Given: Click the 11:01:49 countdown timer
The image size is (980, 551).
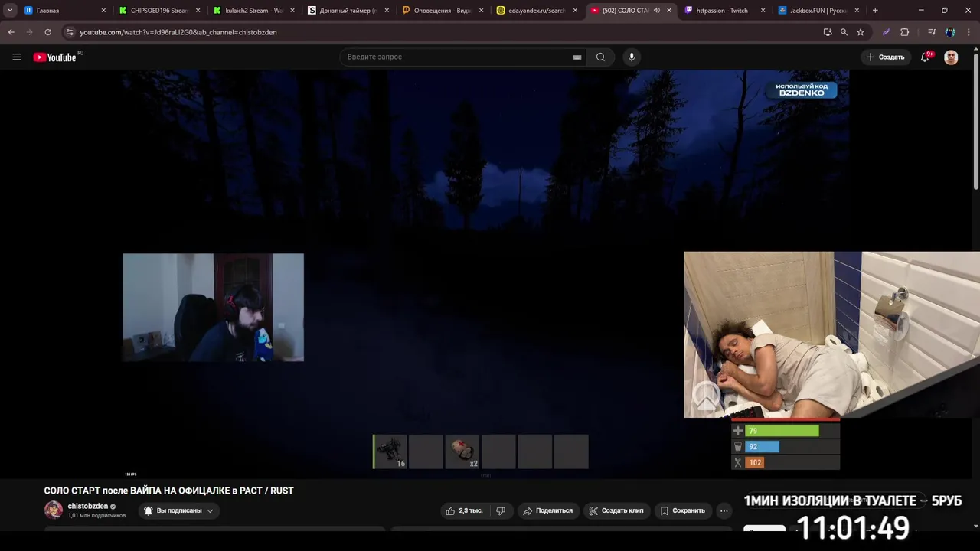Looking at the screenshot, I should coord(852,528).
